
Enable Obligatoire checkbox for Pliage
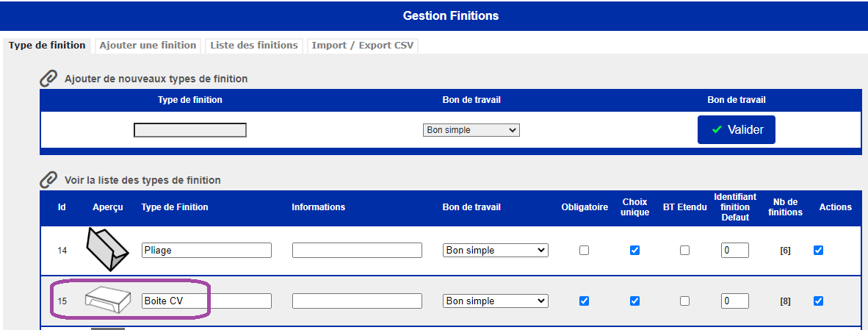584,251
